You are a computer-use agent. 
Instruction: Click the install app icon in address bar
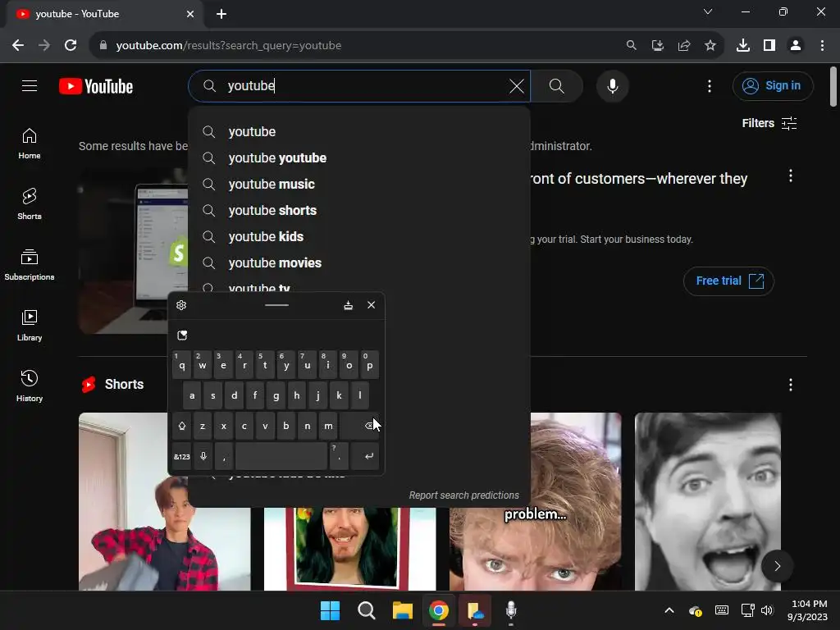click(658, 46)
